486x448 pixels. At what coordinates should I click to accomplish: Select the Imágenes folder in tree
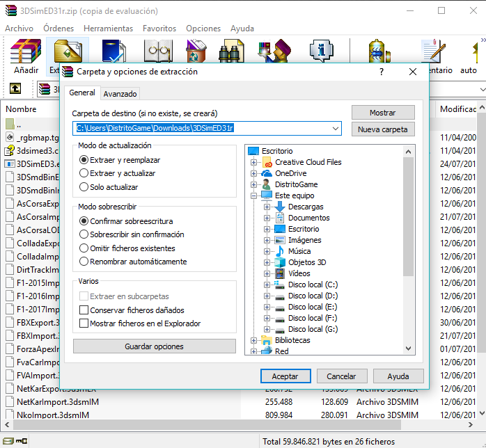pyautogui.click(x=304, y=240)
